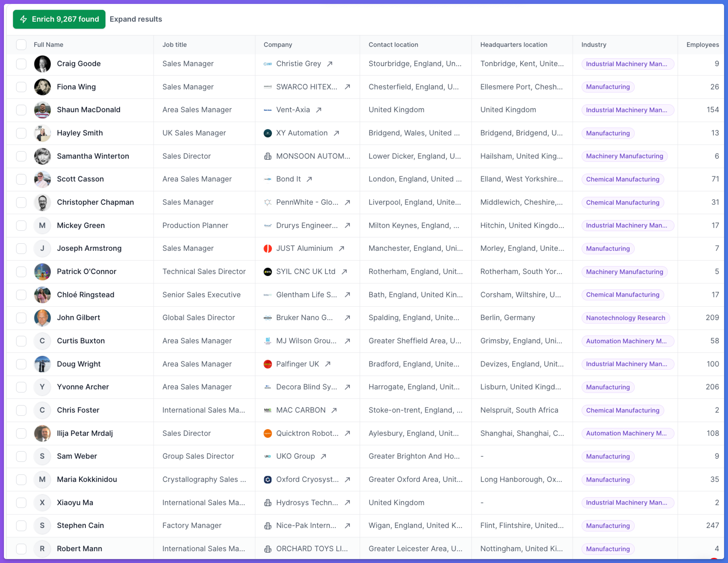Click Fiona Wing's profile photo

tap(42, 87)
